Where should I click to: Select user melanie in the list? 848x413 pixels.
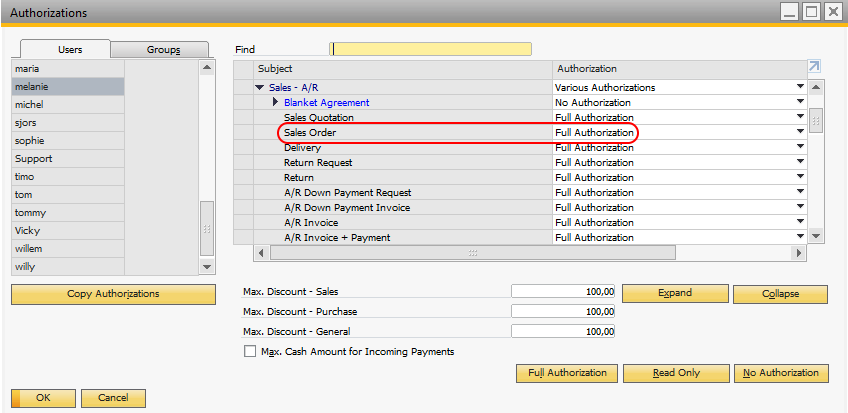click(68, 86)
